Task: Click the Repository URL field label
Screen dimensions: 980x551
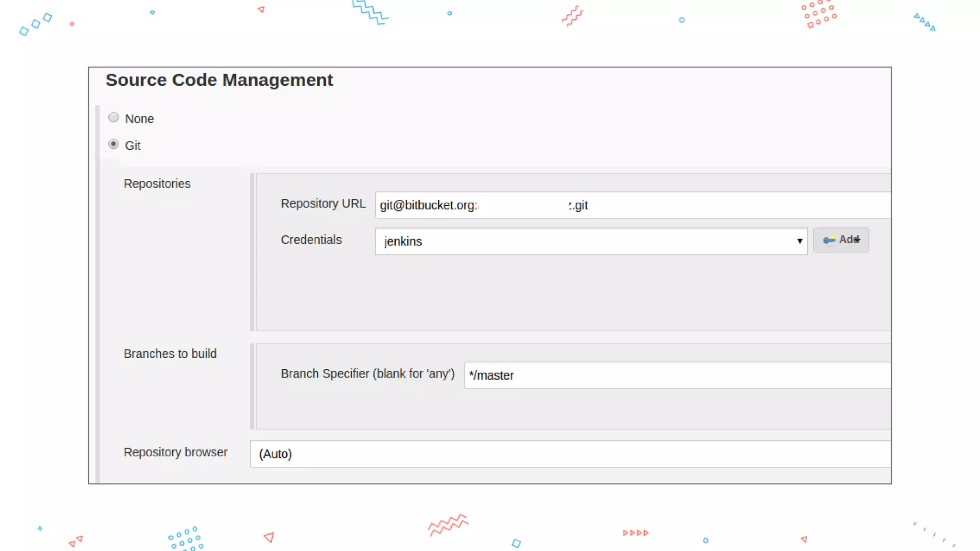Action: point(323,204)
